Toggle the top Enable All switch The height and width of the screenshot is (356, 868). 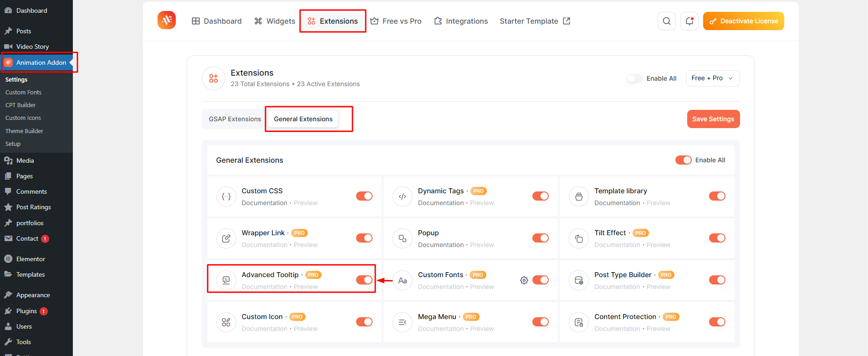635,78
